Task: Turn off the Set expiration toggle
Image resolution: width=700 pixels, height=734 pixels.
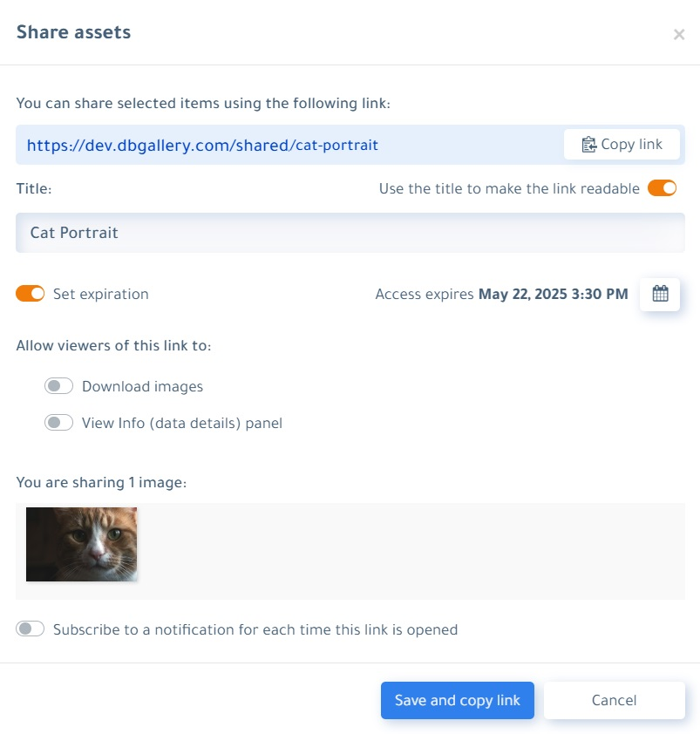Action: tap(30, 294)
